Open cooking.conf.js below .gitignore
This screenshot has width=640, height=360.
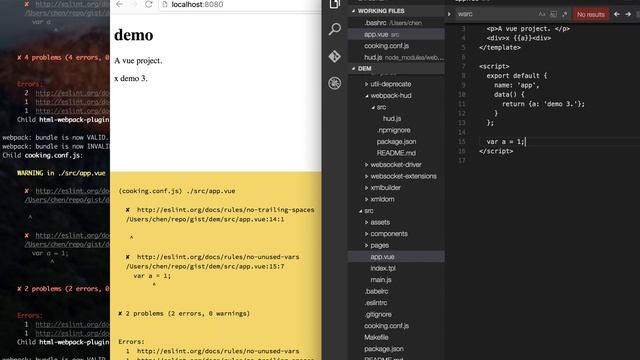tap(387, 326)
